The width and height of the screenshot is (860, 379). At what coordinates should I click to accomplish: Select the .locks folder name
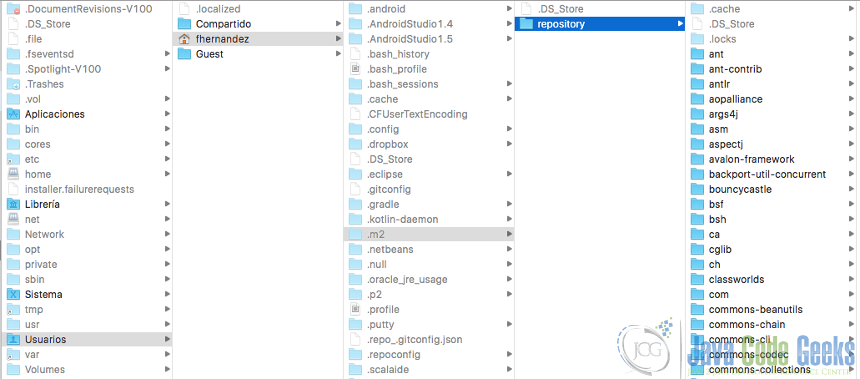tap(722, 39)
